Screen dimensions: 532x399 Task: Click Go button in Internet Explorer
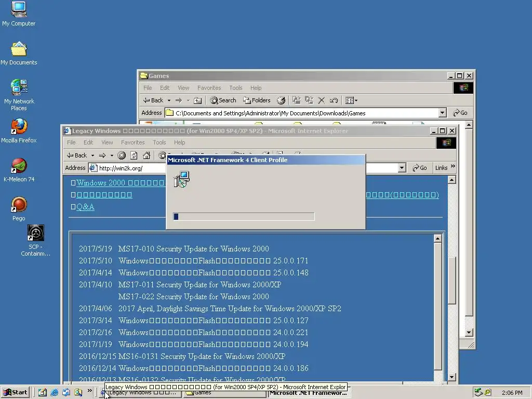coord(420,168)
